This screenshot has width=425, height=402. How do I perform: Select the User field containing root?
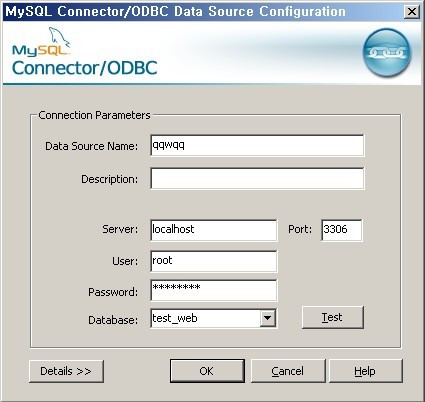(213, 261)
